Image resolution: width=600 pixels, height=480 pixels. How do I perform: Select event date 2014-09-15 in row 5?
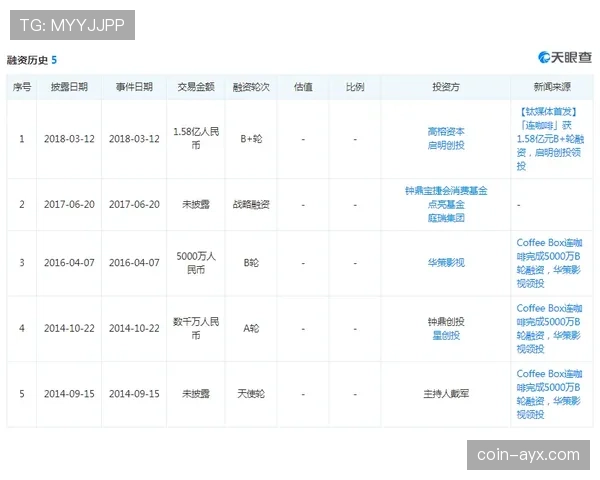point(134,394)
